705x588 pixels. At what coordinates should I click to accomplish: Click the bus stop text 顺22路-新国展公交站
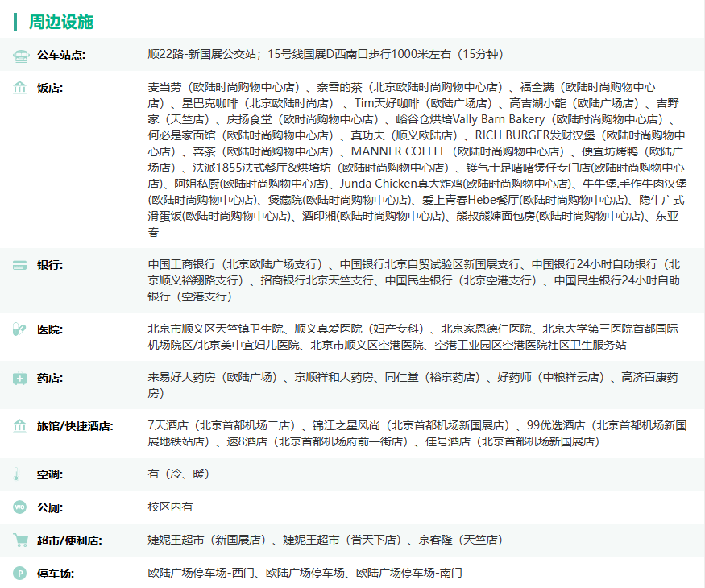tap(202, 55)
